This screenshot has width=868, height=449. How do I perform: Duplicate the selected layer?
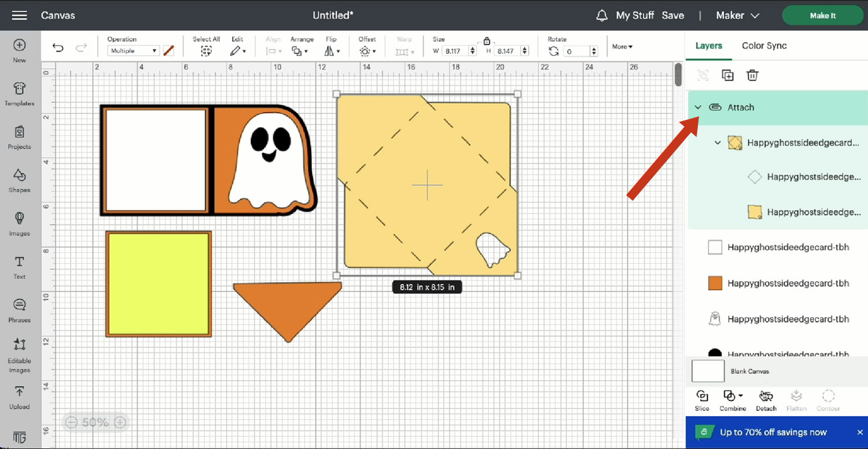(727, 75)
